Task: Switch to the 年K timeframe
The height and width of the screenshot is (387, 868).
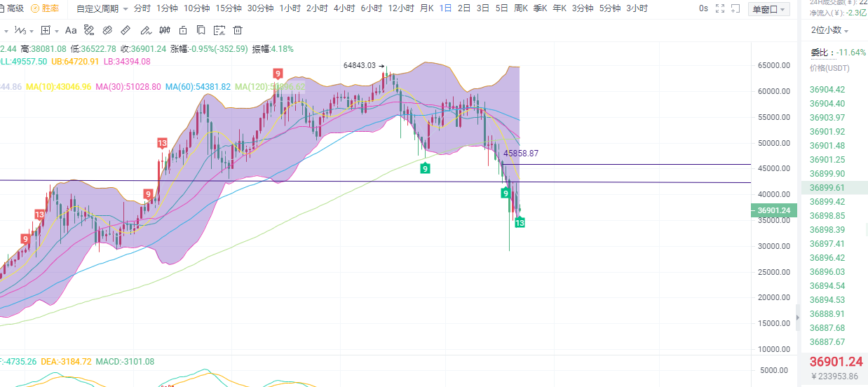Action: [x=559, y=8]
